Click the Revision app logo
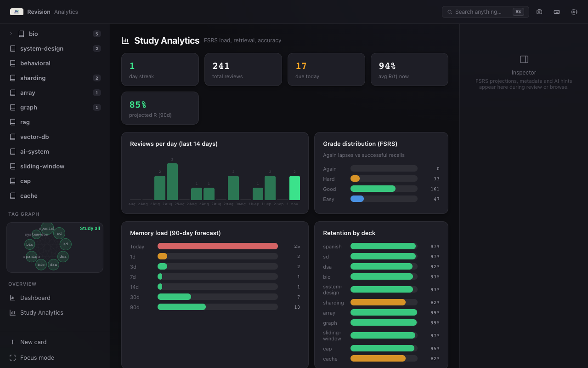The image size is (588, 368). pos(17,12)
